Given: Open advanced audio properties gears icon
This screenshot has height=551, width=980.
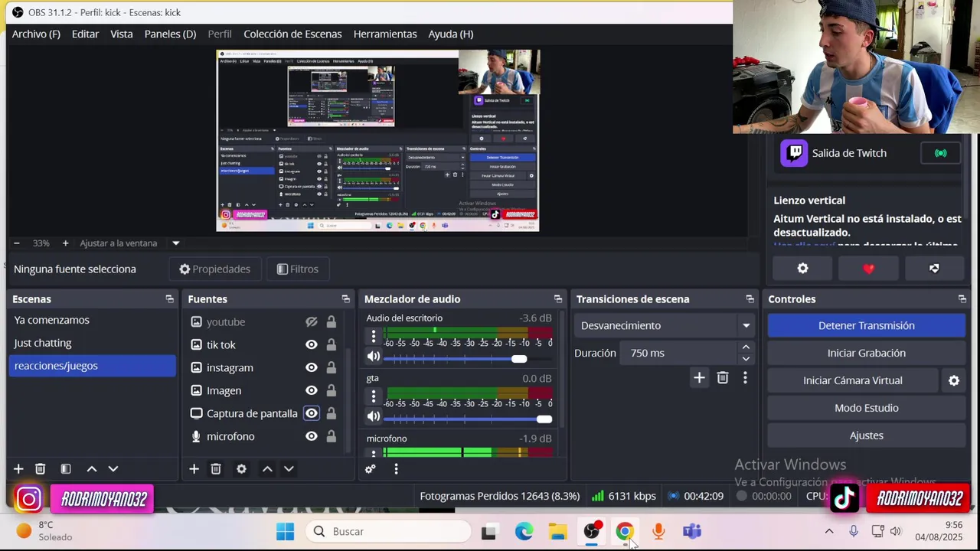Looking at the screenshot, I should [371, 468].
